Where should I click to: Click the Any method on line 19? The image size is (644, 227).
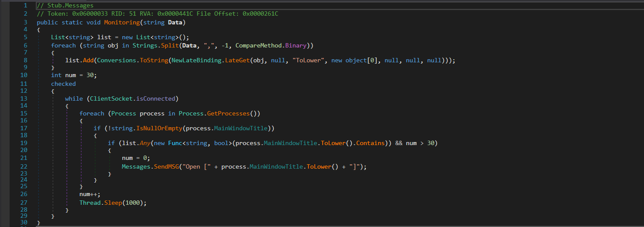[x=145, y=143]
